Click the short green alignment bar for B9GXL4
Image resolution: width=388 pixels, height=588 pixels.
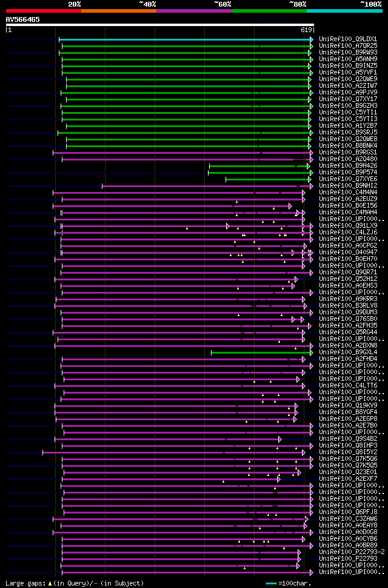coord(260,353)
